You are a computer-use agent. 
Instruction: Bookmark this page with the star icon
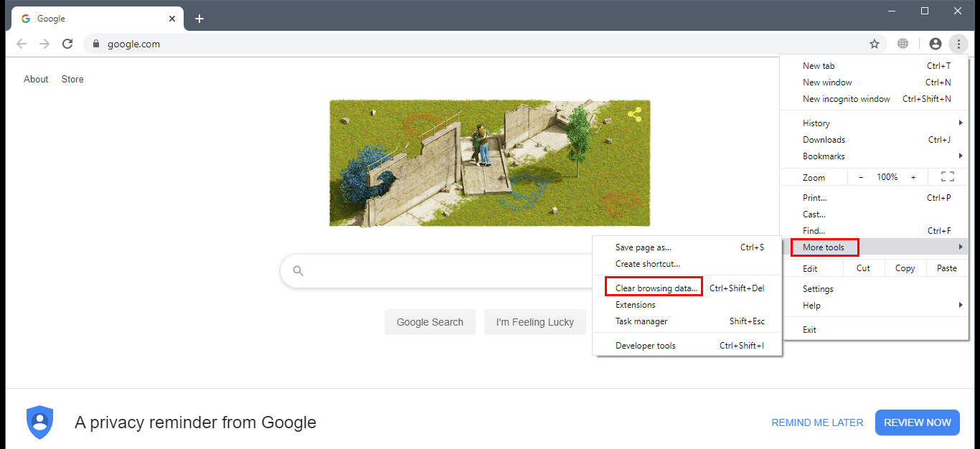(x=875, y=44)
